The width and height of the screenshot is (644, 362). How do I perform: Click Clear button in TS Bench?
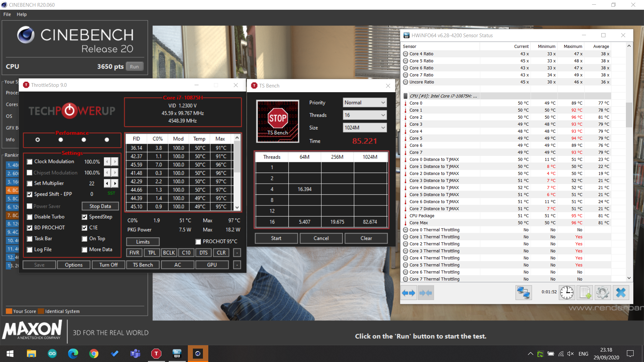pyautogui.click(x=366, y=238)
